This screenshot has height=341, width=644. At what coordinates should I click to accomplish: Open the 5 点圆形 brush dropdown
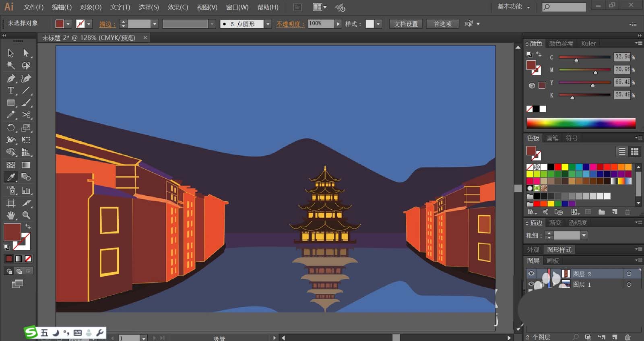[x=268, y=24]
